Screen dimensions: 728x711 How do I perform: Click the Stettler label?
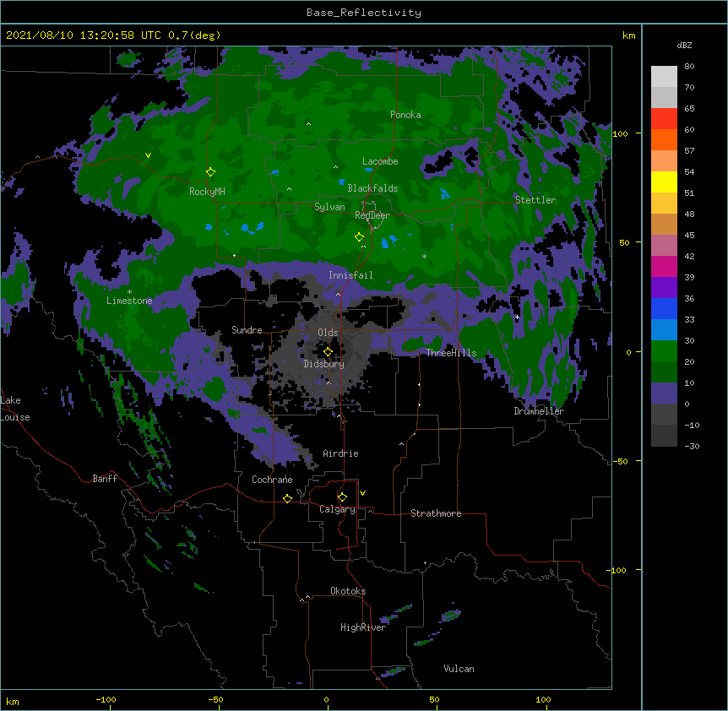coord(535,200)
